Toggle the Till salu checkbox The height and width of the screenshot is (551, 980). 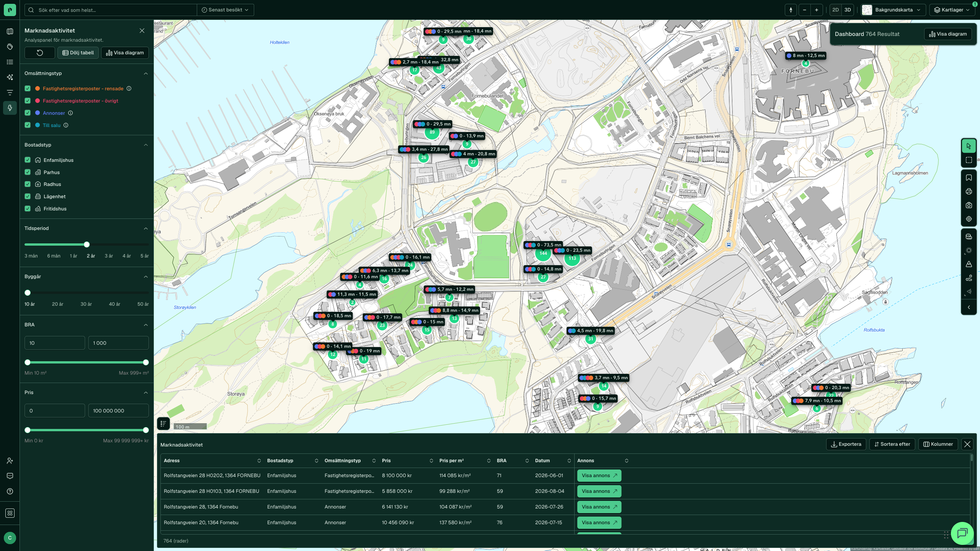28,125
